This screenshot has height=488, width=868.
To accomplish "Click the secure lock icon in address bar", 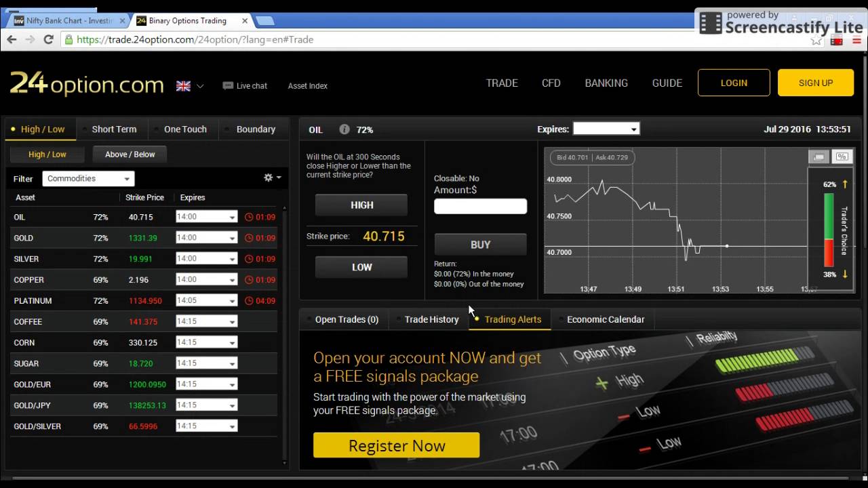I will (68, 39).
